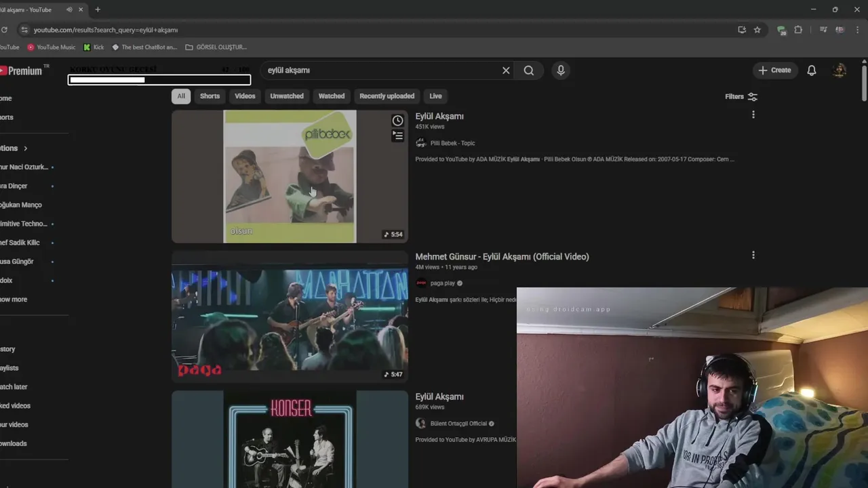Click the paga play channel avatar icon

coord(421,283)
